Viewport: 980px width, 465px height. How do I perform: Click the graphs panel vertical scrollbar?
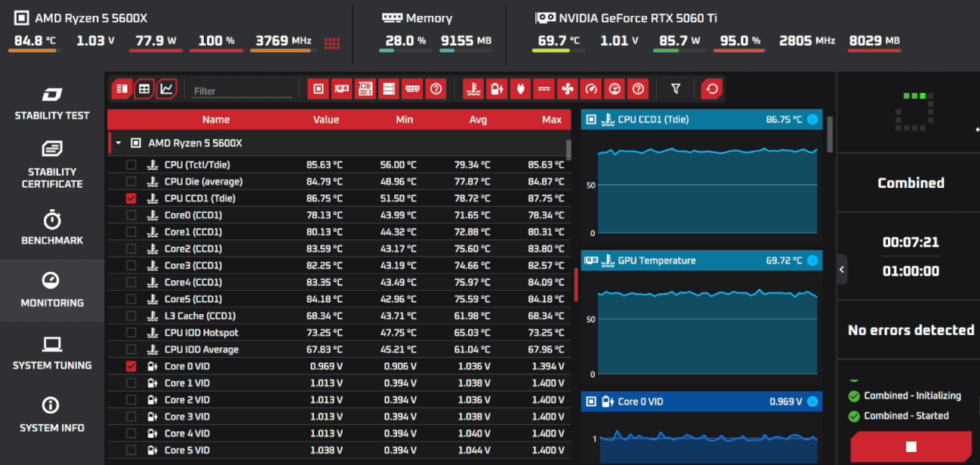(x=831, y=134)
